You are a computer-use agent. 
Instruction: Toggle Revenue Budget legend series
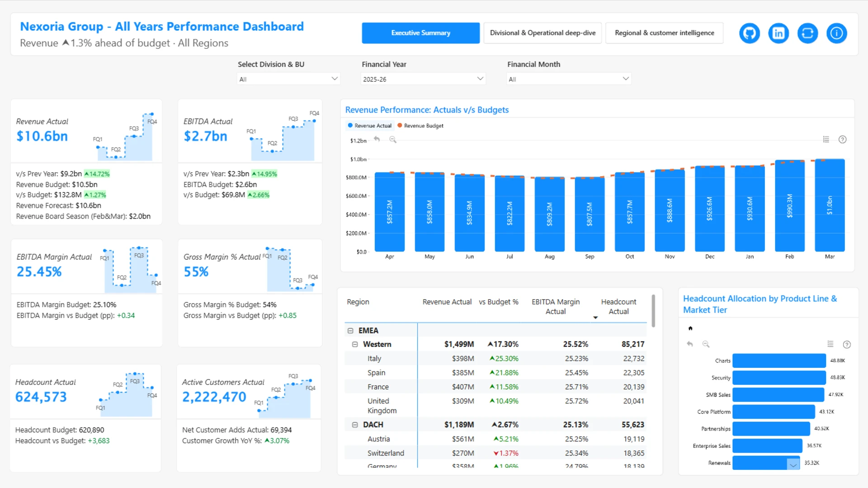coord(420,126)
